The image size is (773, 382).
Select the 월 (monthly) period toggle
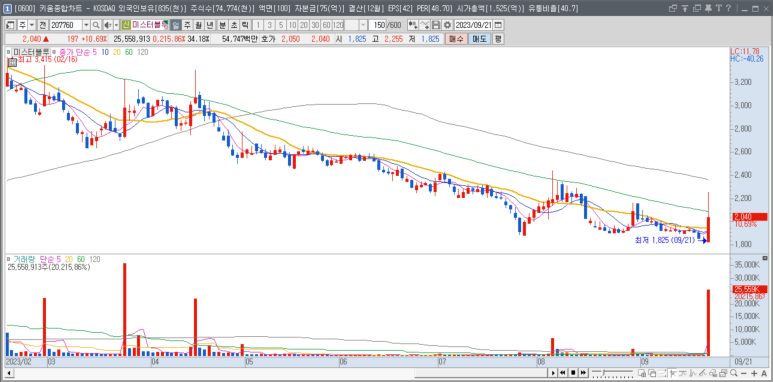pos(198,25)
